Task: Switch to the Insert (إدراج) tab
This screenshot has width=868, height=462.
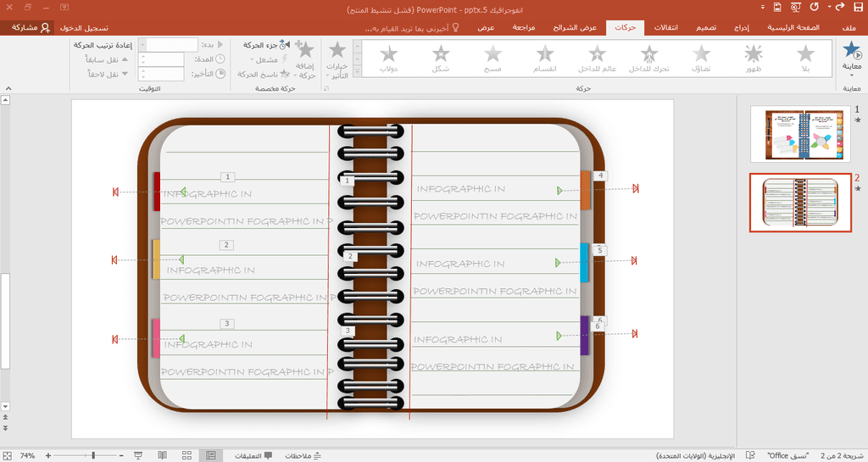Action: 742,28
